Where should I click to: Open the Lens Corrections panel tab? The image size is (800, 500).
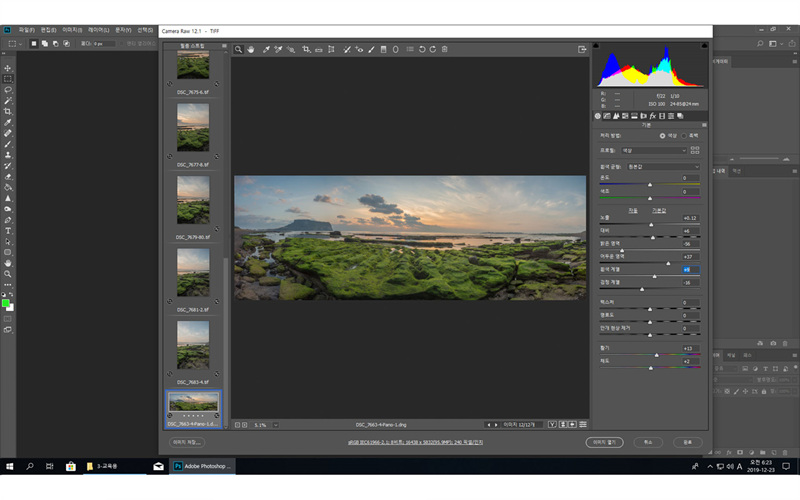coord(643,116)
